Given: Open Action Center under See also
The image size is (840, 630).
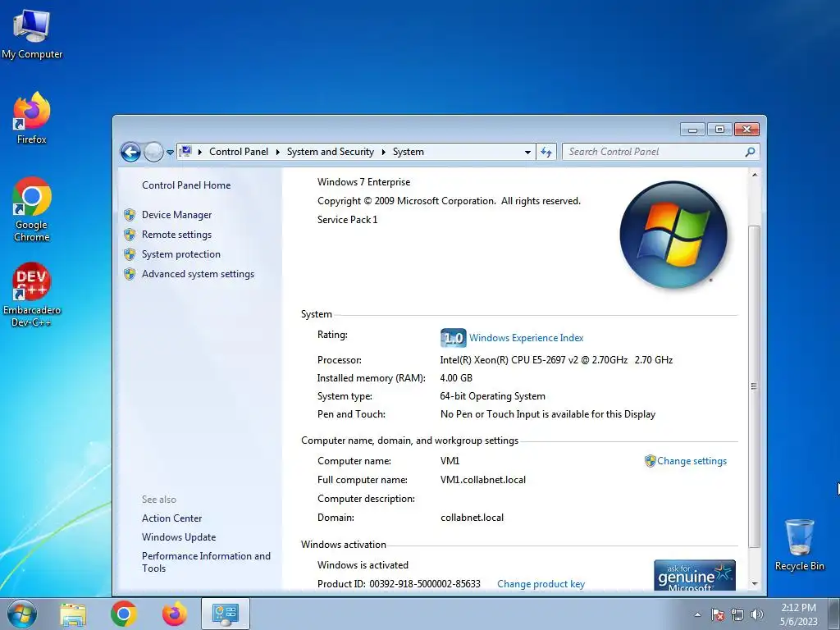Looking at the screenshot, I should click(172, 518).
